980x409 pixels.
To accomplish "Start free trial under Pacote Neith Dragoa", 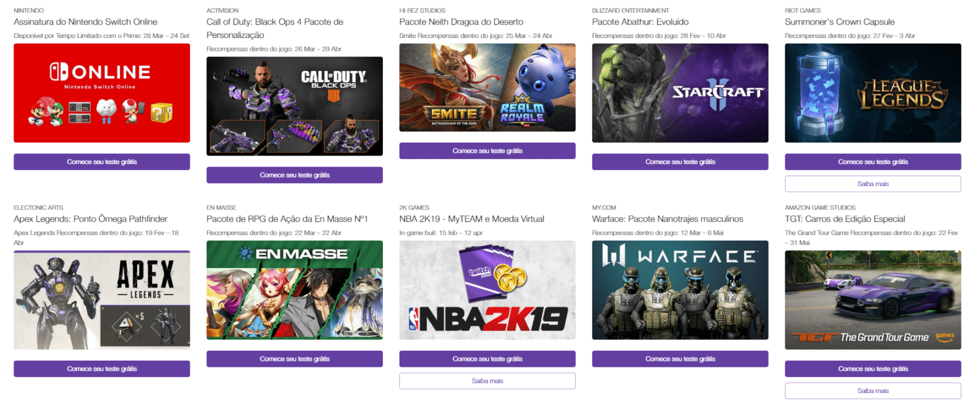I will (488, 151).
